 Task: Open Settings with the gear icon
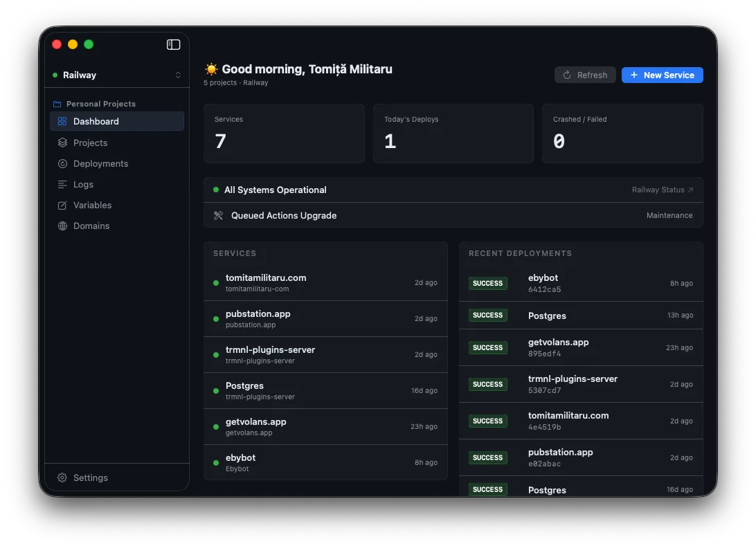[x=61, y=477]
